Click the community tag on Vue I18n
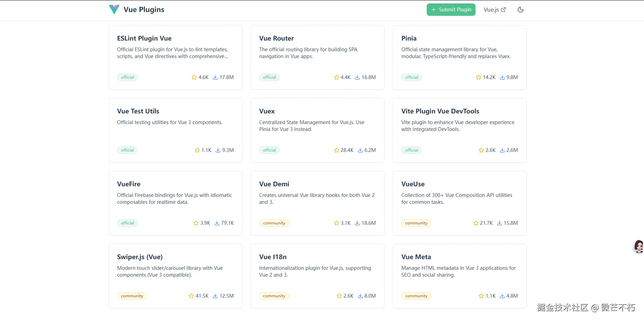Screen dimensions: 644x321 274,296
